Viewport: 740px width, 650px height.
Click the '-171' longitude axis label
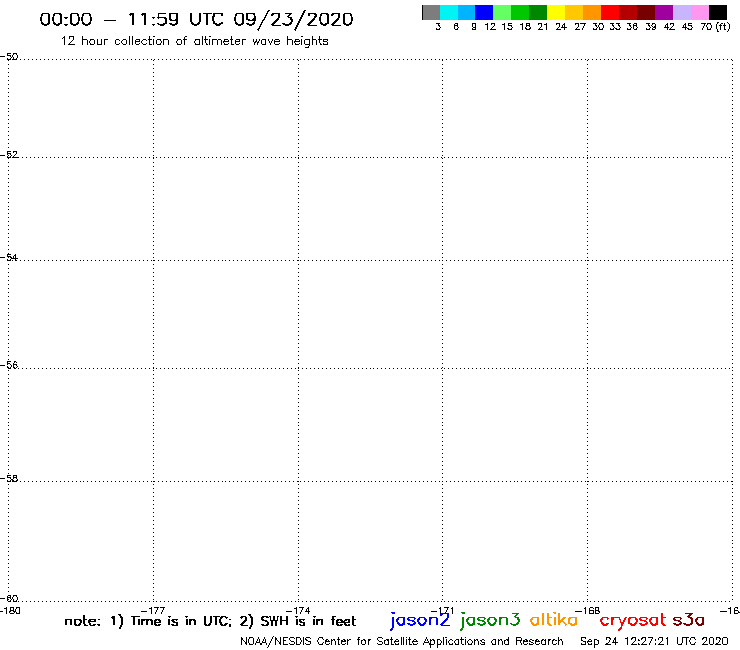[x=442, y=611]
